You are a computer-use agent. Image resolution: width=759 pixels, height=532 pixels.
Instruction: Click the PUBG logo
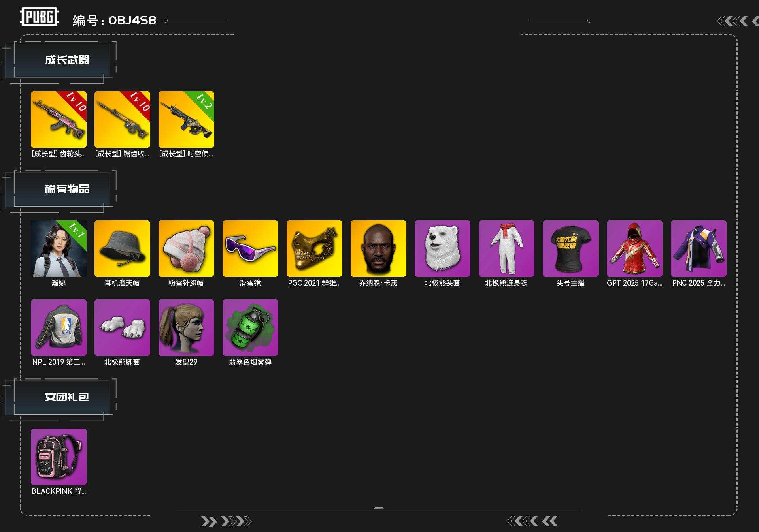point(40,17)
